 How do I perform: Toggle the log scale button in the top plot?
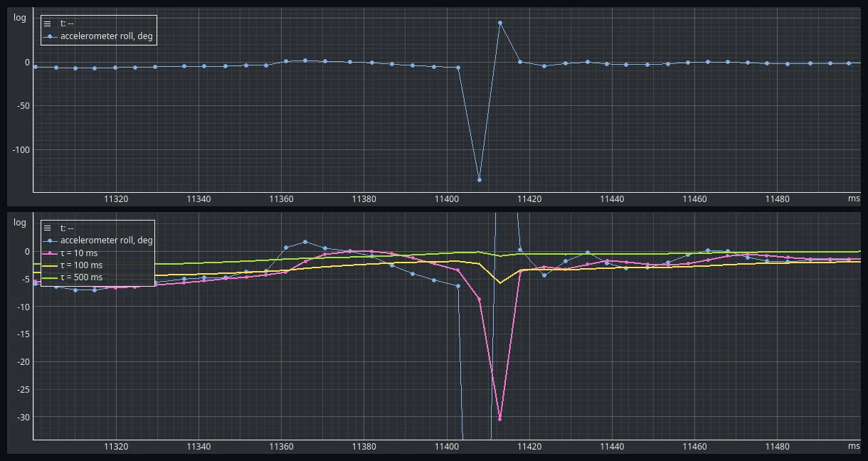tap(20, 18)
